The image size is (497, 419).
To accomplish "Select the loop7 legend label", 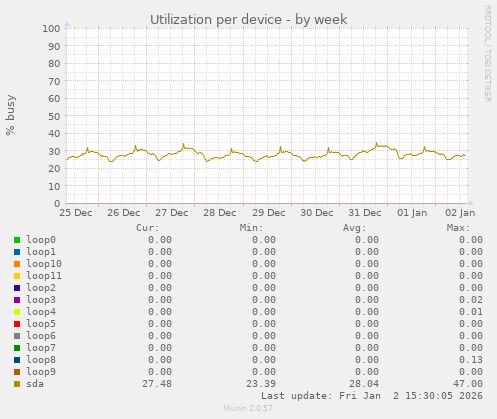I will coord(41,348).
